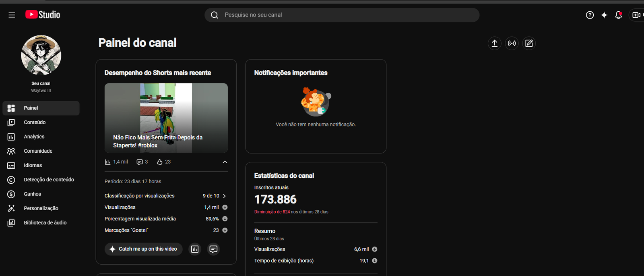Image resolution: width=644 pixels, height=276 pixels.
Task: Click the Não Fico Mais Sem Frita video title
Action: 158,141
